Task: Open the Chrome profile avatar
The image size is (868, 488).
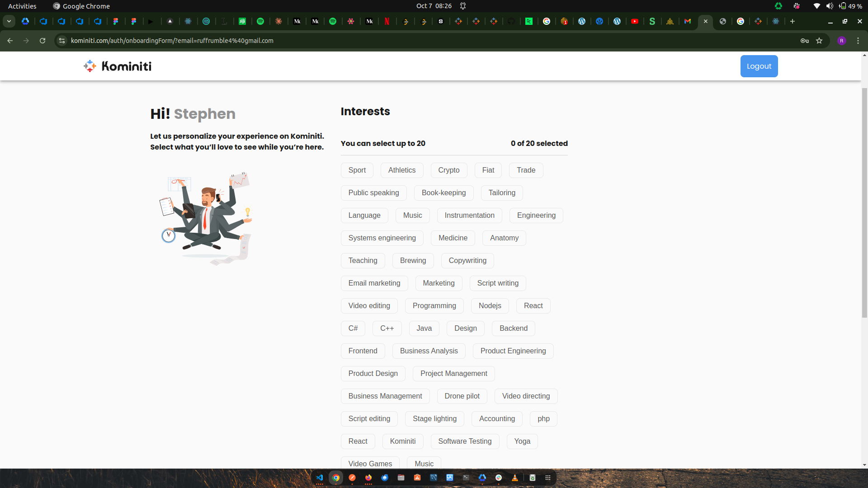Action: pos(842,41)
